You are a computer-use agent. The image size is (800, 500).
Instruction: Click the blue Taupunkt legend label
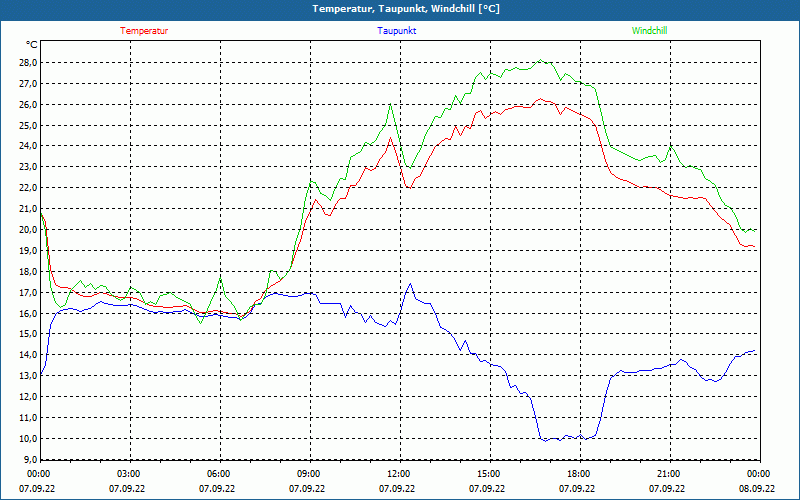click(x=396, y=31)
